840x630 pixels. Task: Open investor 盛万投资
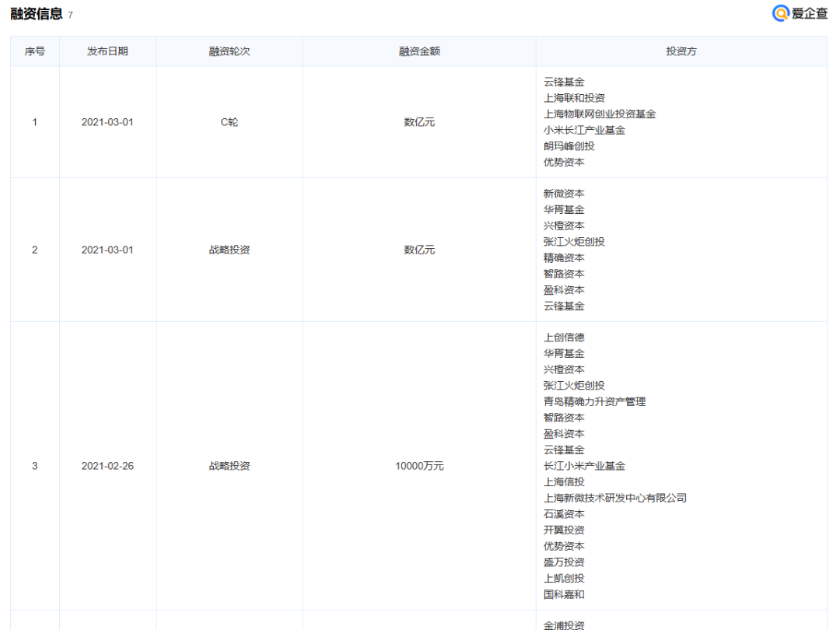tap(564, 562)
